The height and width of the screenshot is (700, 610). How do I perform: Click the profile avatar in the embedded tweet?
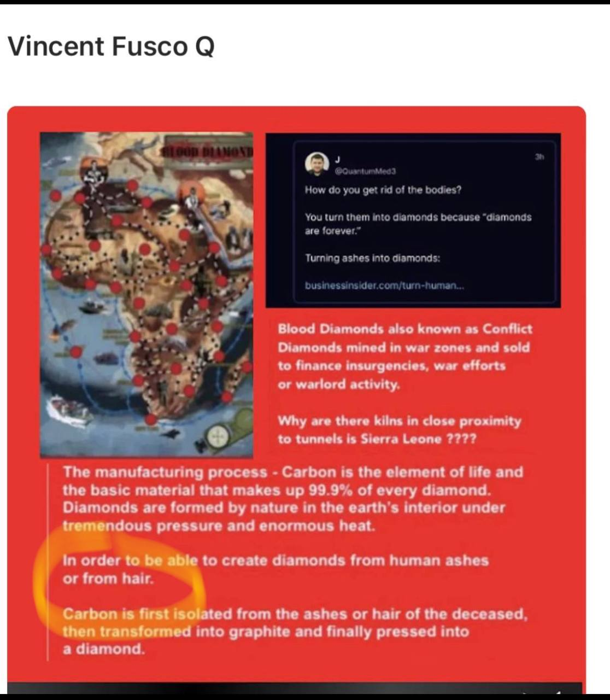316,164
